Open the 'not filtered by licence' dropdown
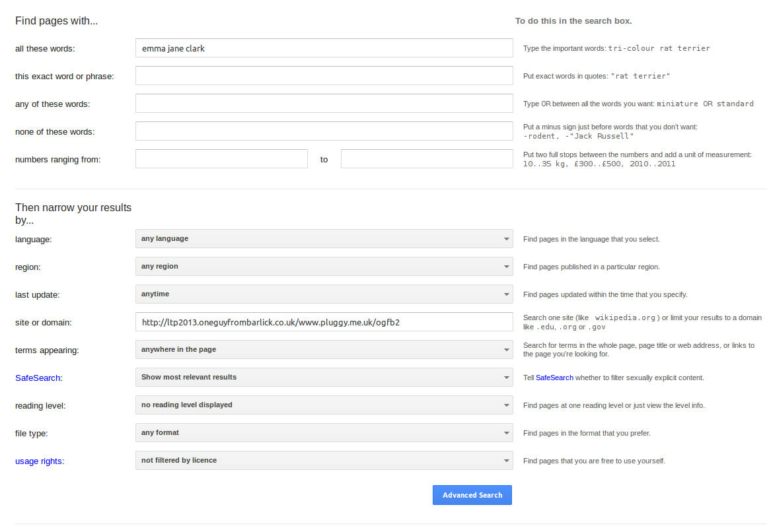Image resolution: width=767 pixels, height=532 pixels. pyautogui.click(x=324, y=461)
